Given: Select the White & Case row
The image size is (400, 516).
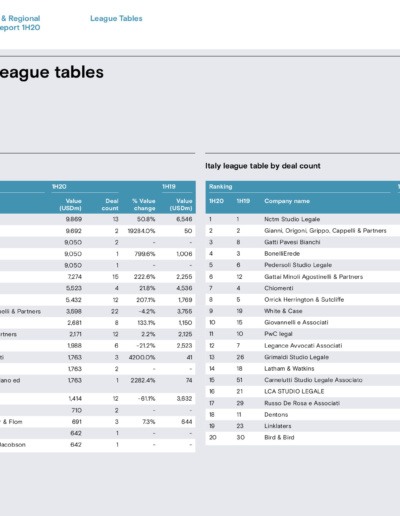Looking at the screenshot, I should pyautogui.click(x=303, y=311).
